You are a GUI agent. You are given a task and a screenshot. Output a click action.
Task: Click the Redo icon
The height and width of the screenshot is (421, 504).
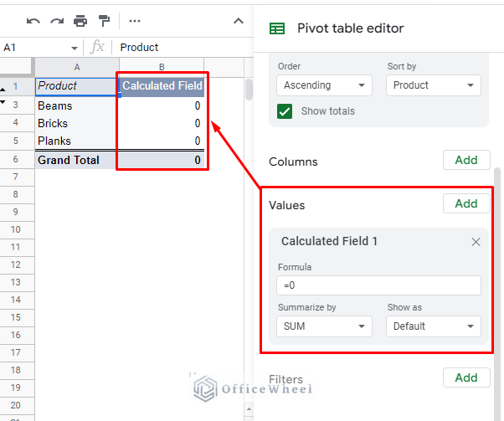(x=57, y=20)
